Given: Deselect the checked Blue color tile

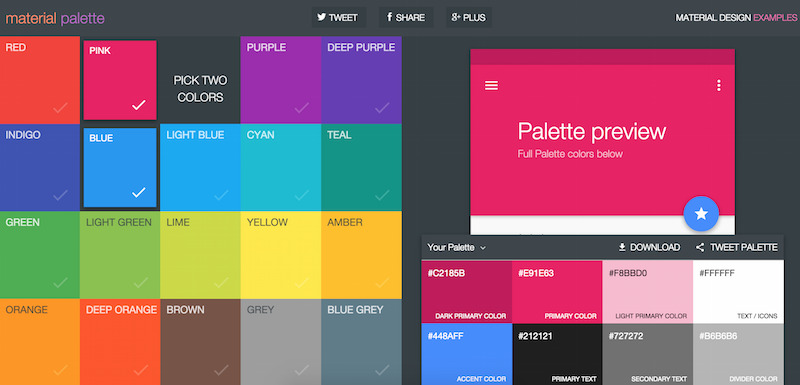Looking at the screenshot, I should pos(120,167).
